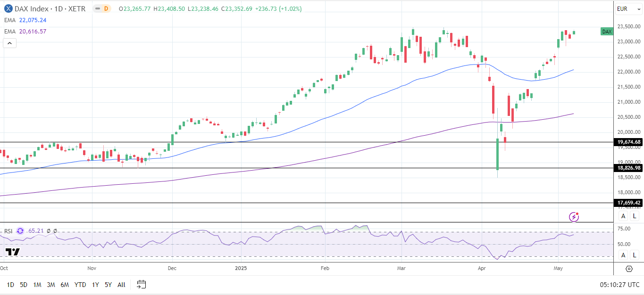Click the 18,000.00 price axis label
Image resolution: width=644 pixels, height=295 pixels.
coord(629,192)
